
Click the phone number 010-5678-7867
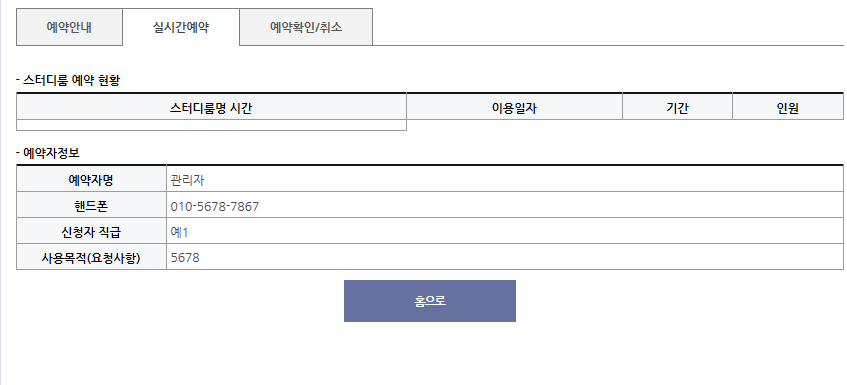click(x=215, y=206)
